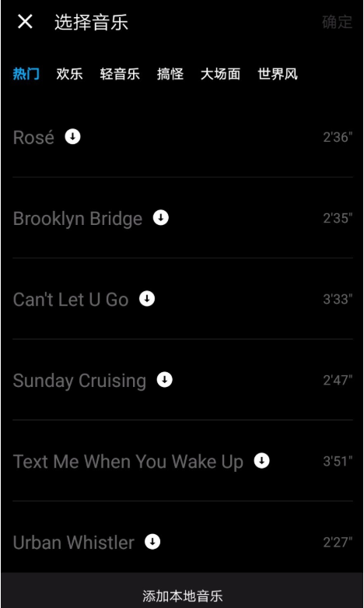Download Can't Let U Go song
This screenshot has width=364, height=608.
[147, 299]
